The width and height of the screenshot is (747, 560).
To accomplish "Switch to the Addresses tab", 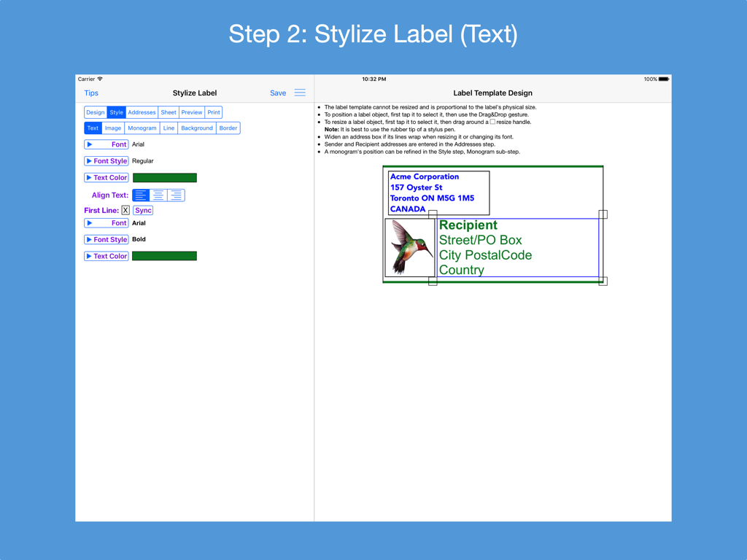I will [142, 112].
